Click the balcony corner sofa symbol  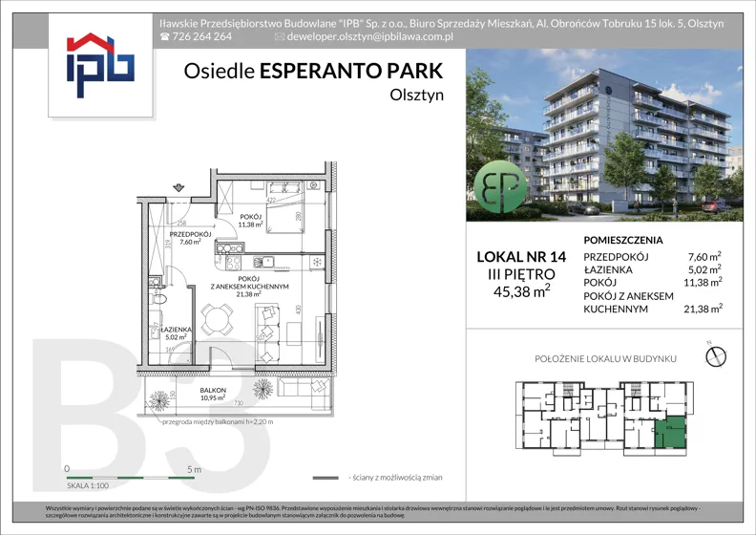304,393
